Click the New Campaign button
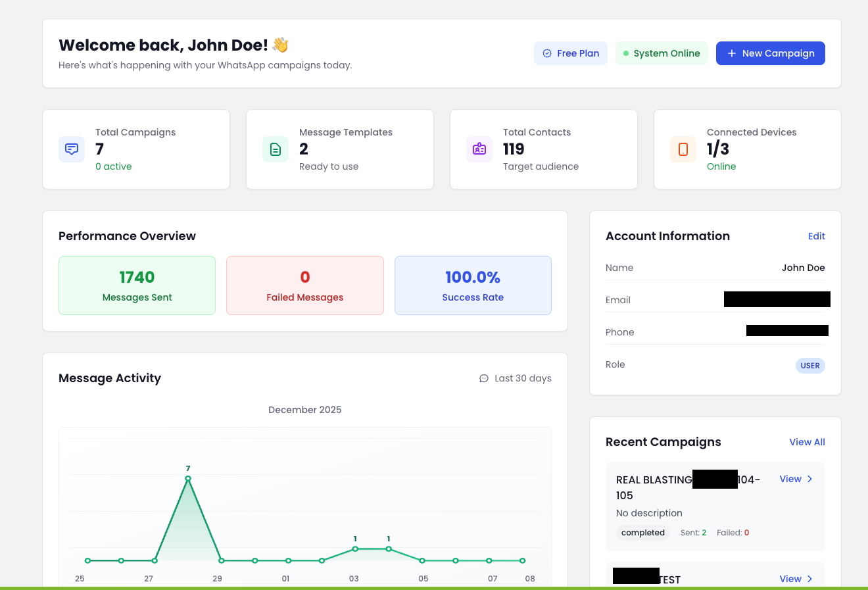 (x=771, y=53)
